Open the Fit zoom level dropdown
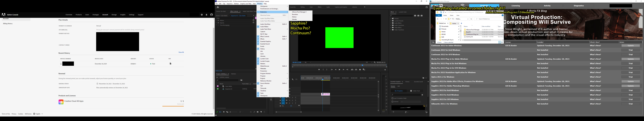The height and width of the screenshot is (121, 644). pos(308,62)
